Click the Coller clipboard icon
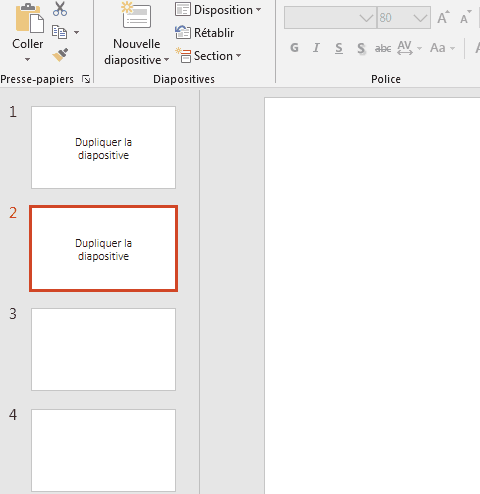Viewport: 480px width, 494px height. pos(29,19)
